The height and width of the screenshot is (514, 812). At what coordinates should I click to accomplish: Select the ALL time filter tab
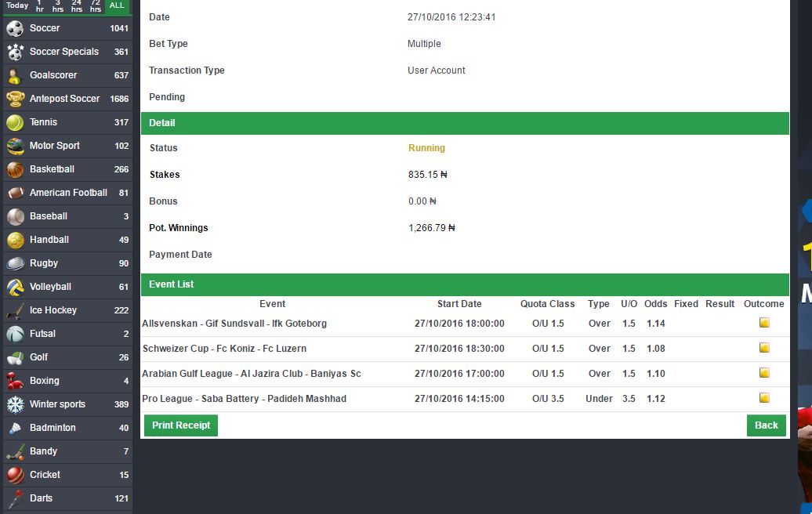(117, 5)
